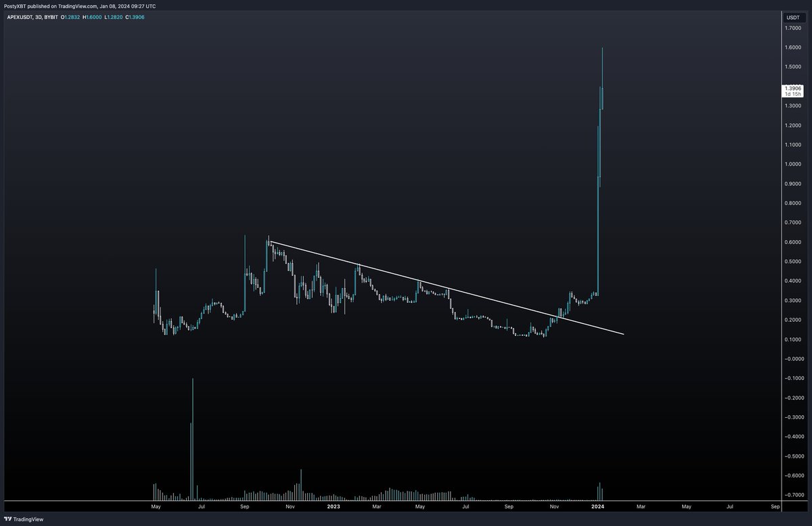Click the Nov label just before 2024
Viewport: 812px width, 526px height.
[x=554, y=506]
